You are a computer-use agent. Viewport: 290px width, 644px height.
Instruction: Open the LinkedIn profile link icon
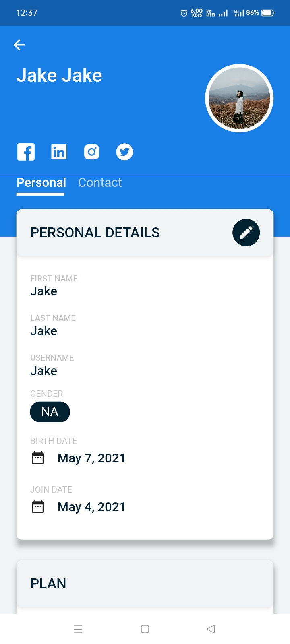(x=59, y=152)
